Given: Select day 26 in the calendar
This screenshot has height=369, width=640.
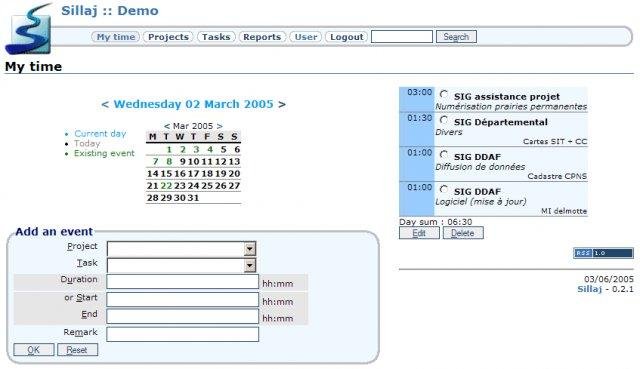Looking at the screenshot, I should [220, 186].
